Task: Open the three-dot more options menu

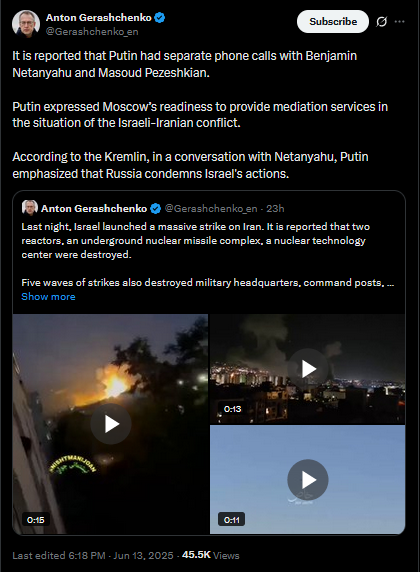Action: coord(400,22)
